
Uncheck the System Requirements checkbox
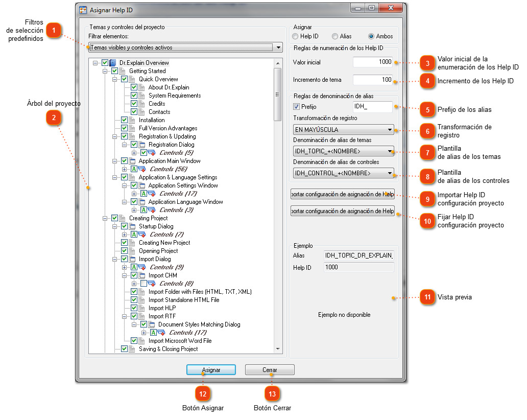134,96
